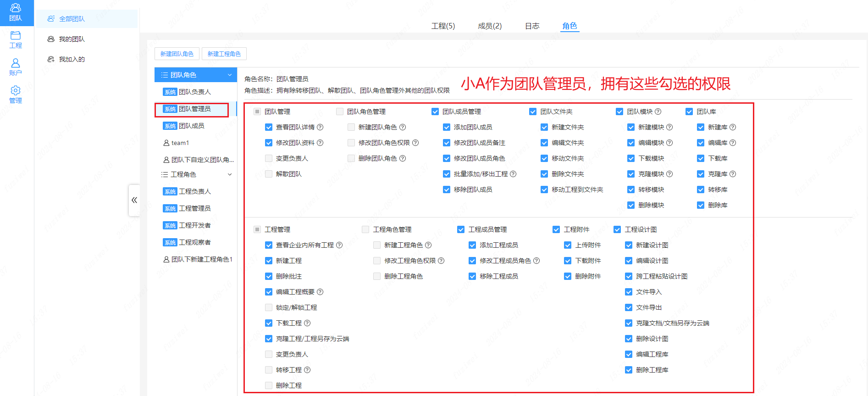This screenshot has width=868, height=396.
Task: Click help icon next to 修改团队资料
Action: coord(320,143)
